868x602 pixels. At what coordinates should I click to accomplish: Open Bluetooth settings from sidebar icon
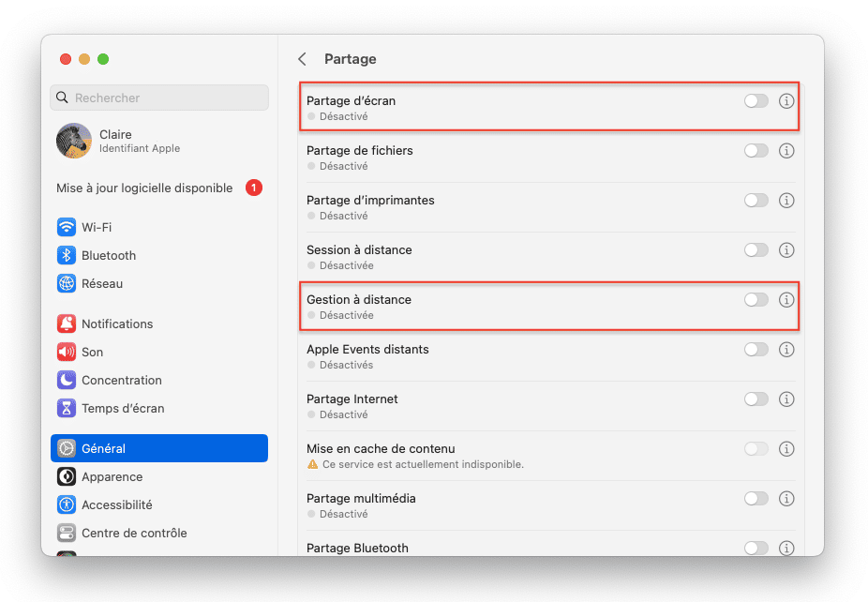coord(67,255)
